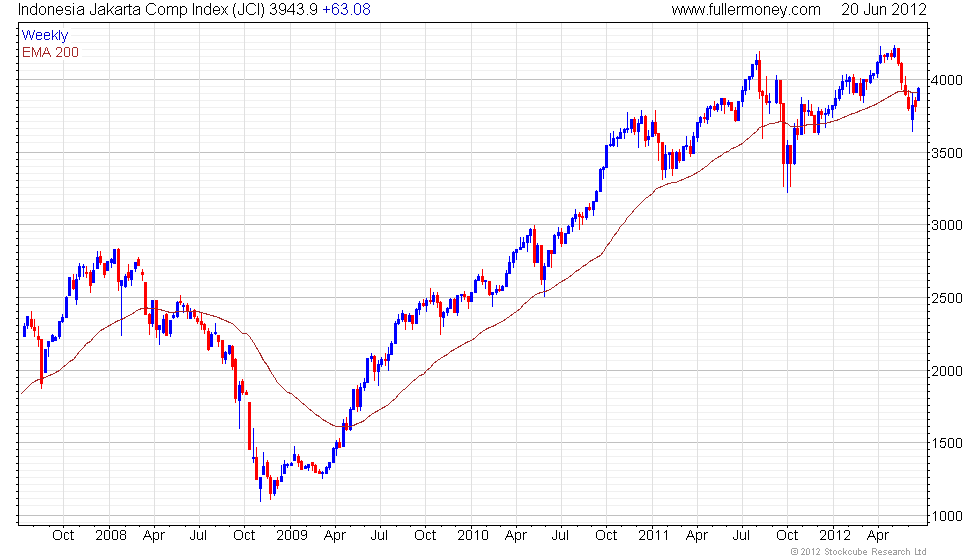Click the date '20 Jun 2012'
Viewport: 980px width, 560px height.
pos(883,10)
